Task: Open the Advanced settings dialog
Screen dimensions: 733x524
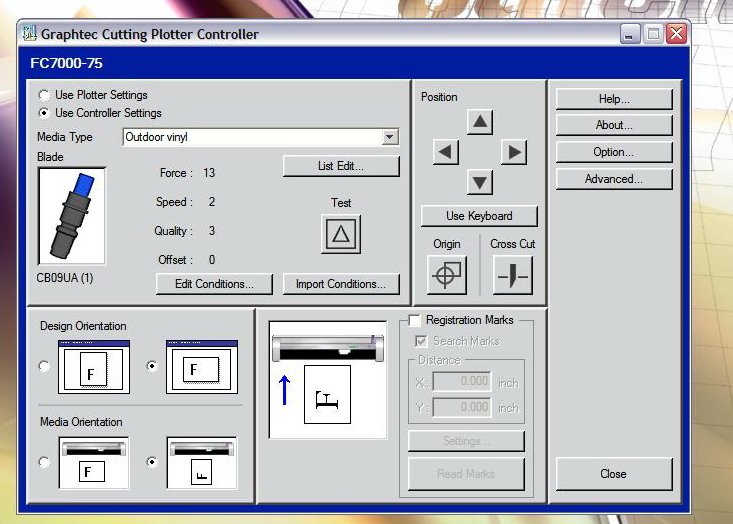Action: coord(614,179)
